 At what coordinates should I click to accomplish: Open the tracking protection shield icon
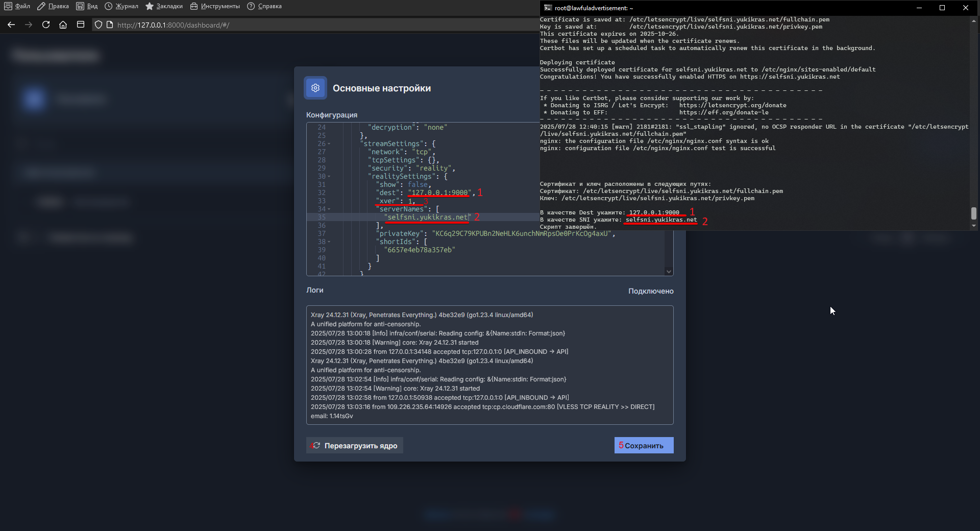99,25
